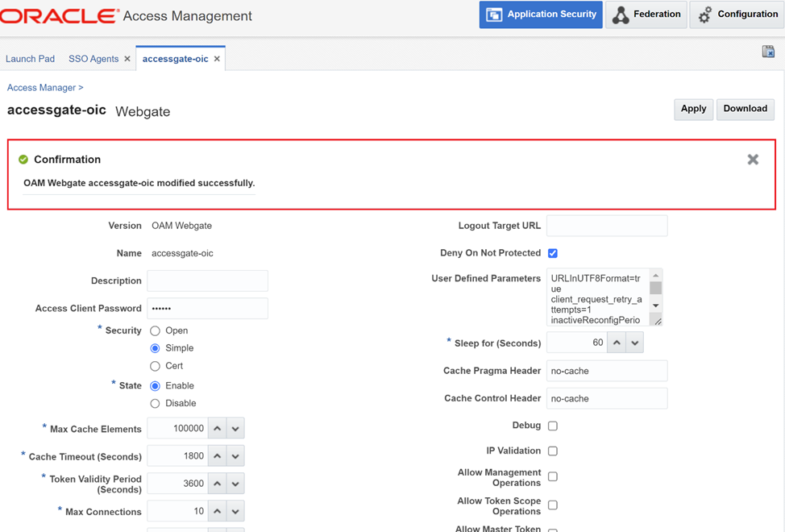This screenshot has width=785, height=532.
Task: Decrease Cache Timeout seconds value
Action: coord(235,456)
